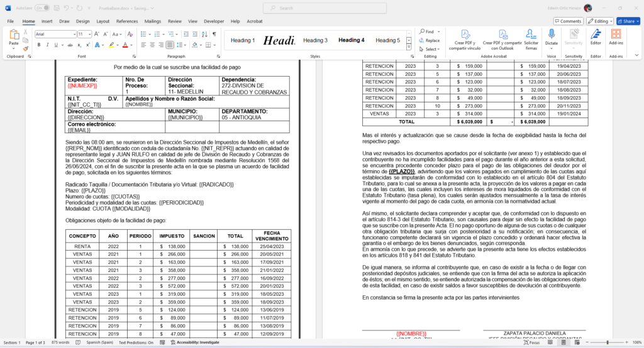Expand font color options arrow

coord(131,45)
